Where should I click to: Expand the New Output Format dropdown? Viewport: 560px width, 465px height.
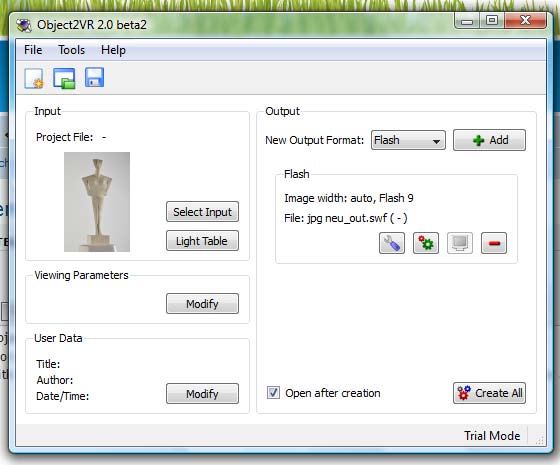(x=408, y=140)
